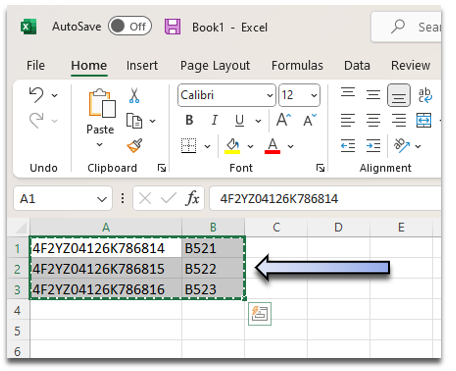
Task: Click the Increase Indent icon
Action: point(373,146)
